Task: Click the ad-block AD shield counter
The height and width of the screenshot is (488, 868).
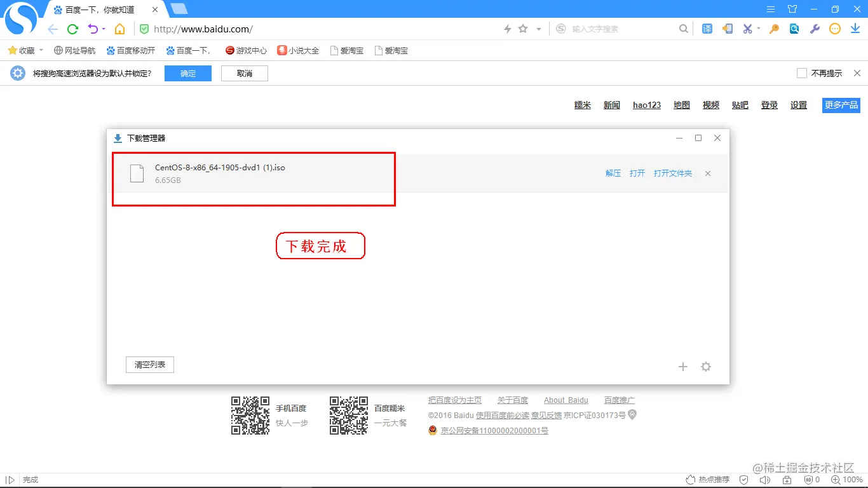Action: coord(812,480)
